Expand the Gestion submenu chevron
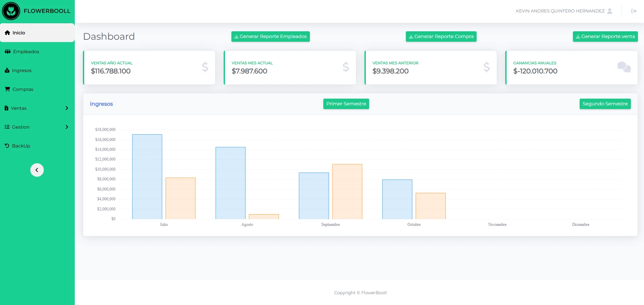Viewport: 644px width, 305px height. pyautogui.click(x=67, y=127)
